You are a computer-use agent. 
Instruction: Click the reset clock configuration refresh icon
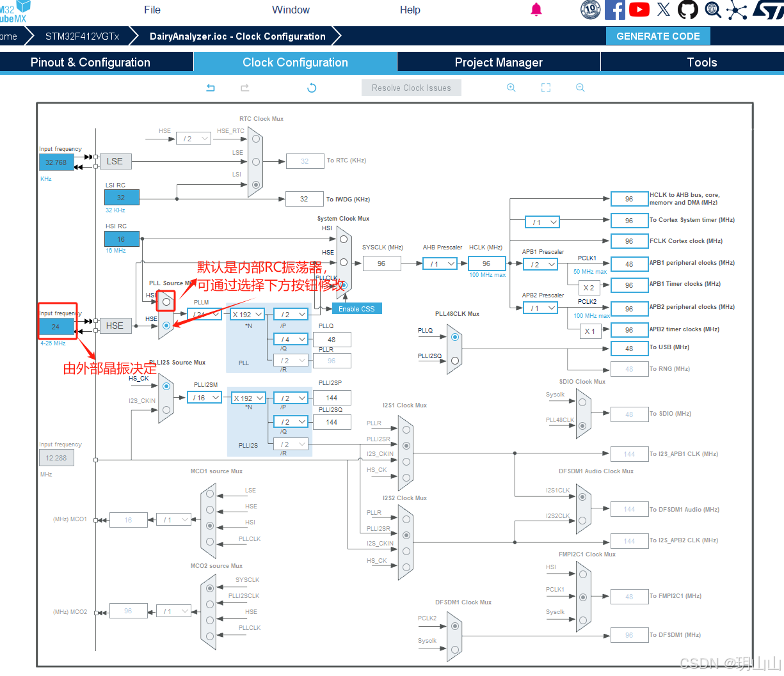(x=312, y=88)
